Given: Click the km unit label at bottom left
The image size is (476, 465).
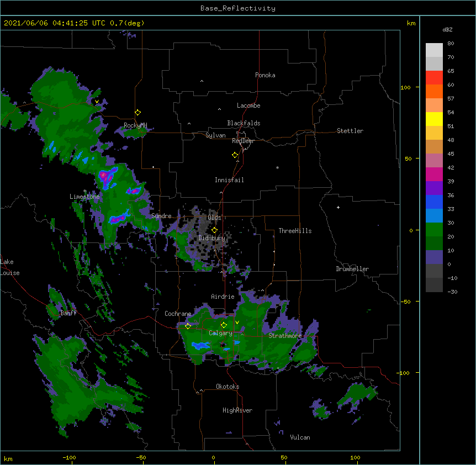Looking at the screenshot, I should (8, 459).
